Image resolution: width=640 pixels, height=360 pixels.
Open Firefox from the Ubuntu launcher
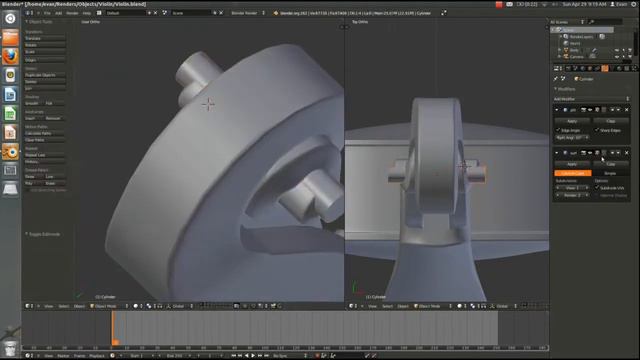[x=10, y=56]
